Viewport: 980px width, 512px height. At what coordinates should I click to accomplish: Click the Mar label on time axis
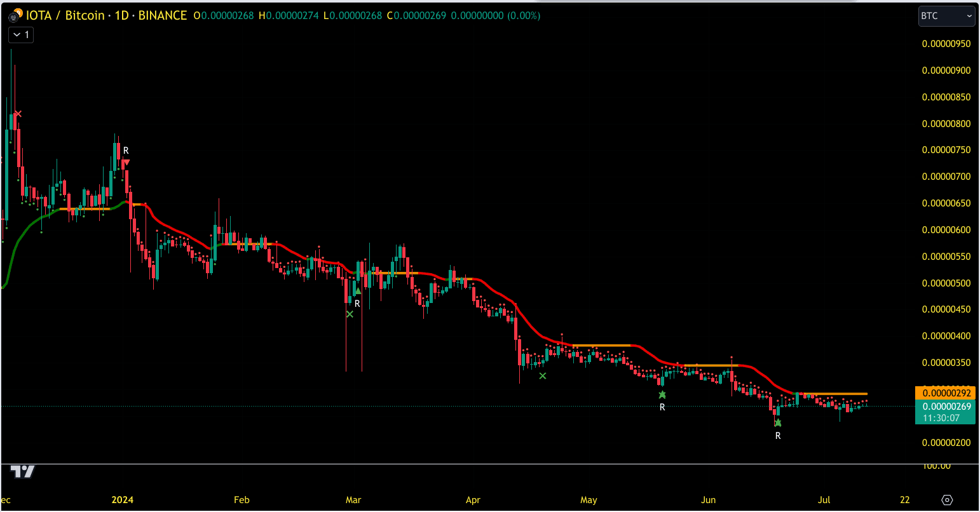[x=353, y=500]
